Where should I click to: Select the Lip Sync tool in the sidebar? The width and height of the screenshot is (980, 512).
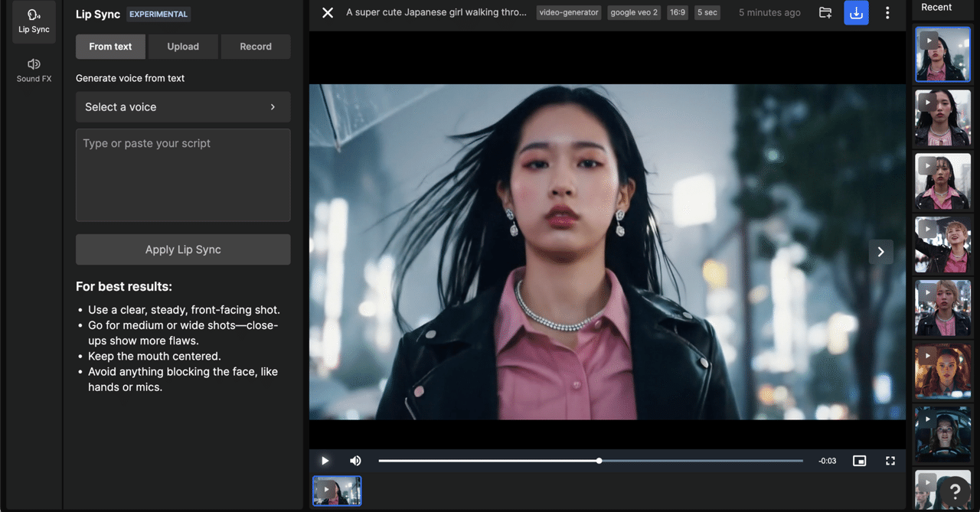point(33,21)
